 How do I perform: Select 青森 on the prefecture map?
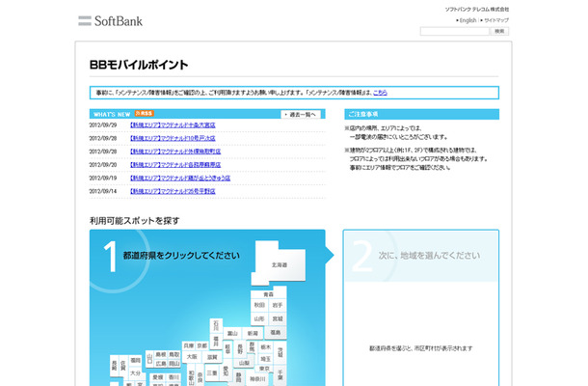tap(269, 293)
